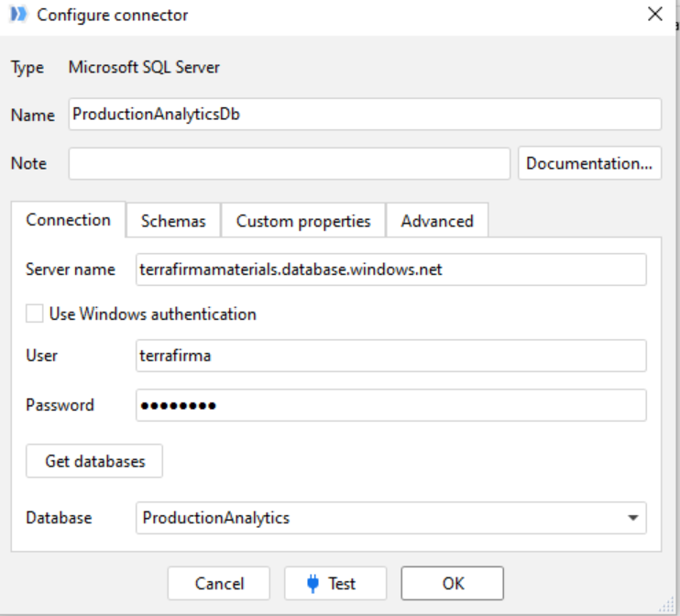Focus the empty Note text field

pyautogui.click(x=289, y=164)
